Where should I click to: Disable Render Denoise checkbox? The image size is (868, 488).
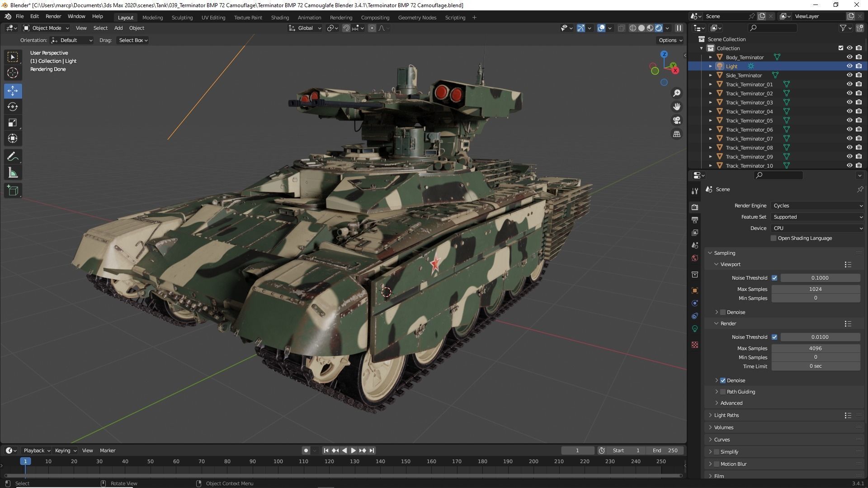click(723, 380)
